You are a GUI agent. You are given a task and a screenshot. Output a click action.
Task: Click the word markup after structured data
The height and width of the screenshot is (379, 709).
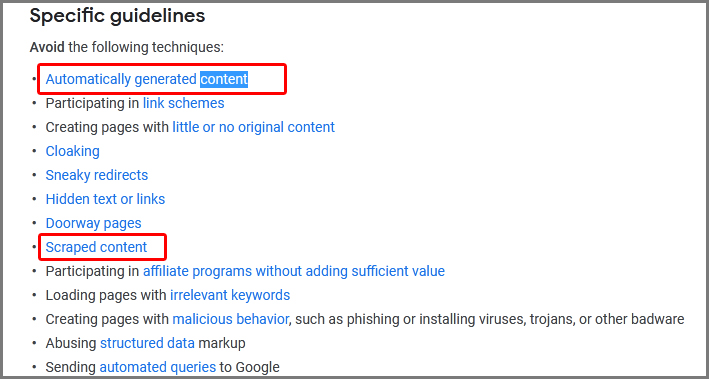point(222,343)
